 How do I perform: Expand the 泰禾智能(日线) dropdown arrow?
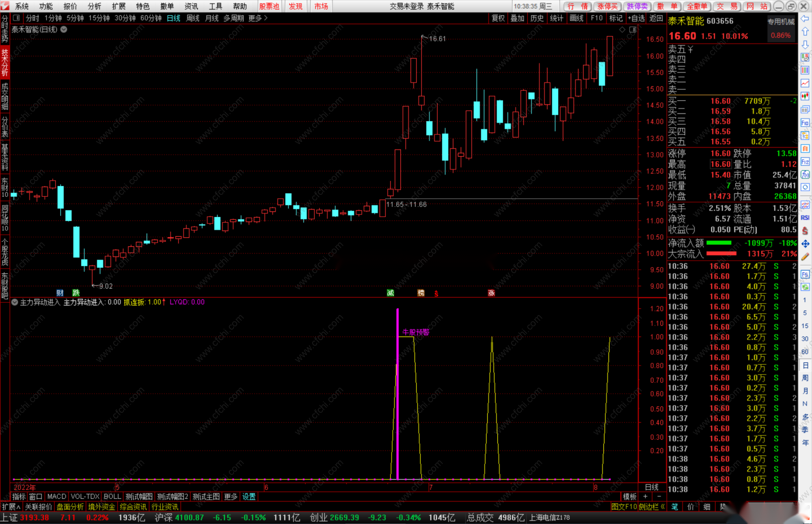[x=64, y=29]
